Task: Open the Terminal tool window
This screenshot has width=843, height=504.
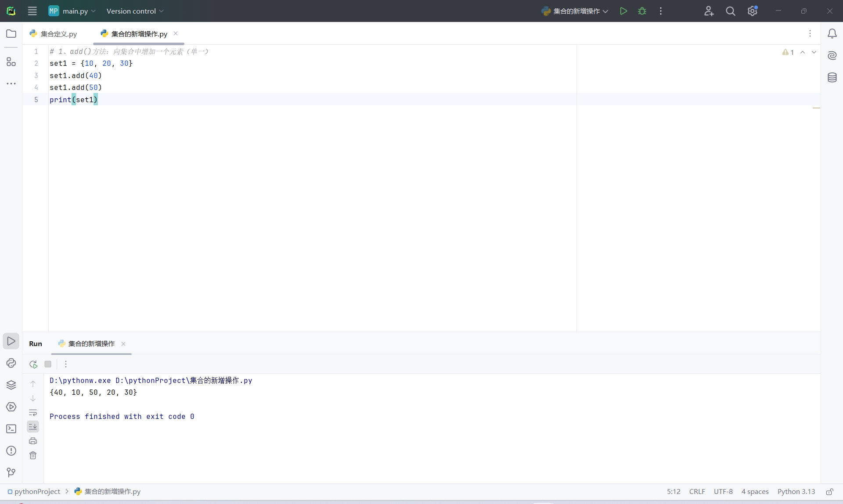Action: [11, 429]
